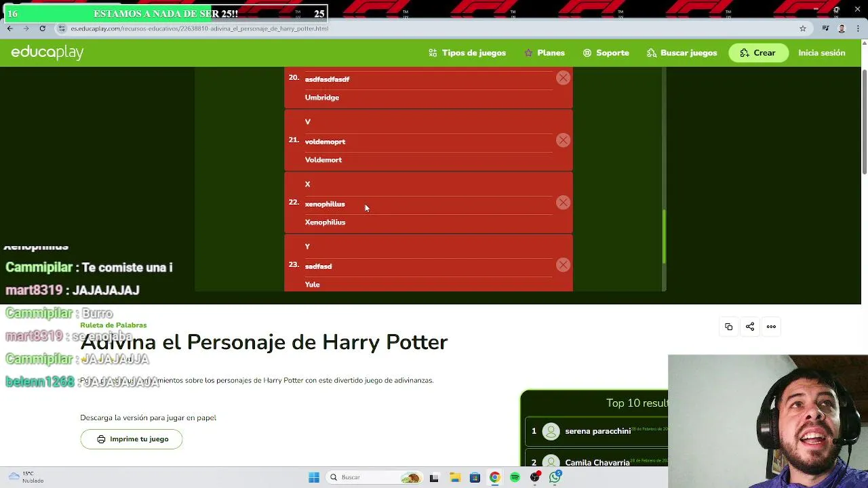The height and width of the screenshot is (488, 868).
Task: Click Imprime tu juego button
Action: pos(132,439)
